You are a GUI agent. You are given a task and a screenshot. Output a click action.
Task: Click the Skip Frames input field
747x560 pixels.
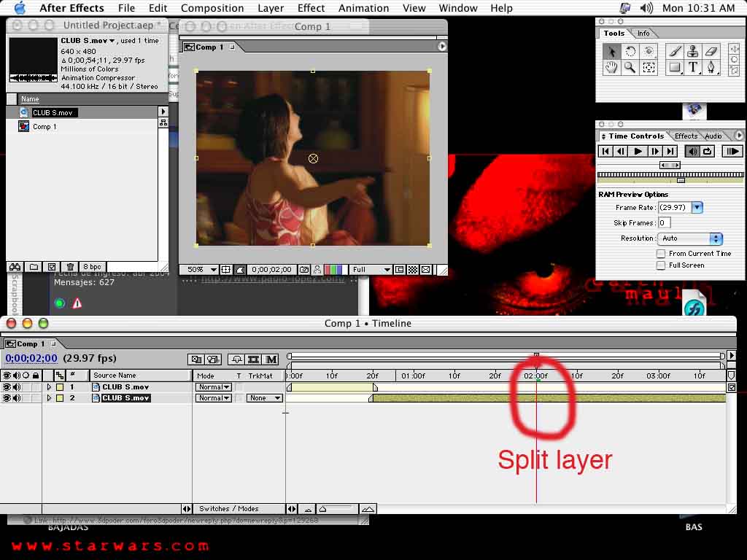(664, 223)
